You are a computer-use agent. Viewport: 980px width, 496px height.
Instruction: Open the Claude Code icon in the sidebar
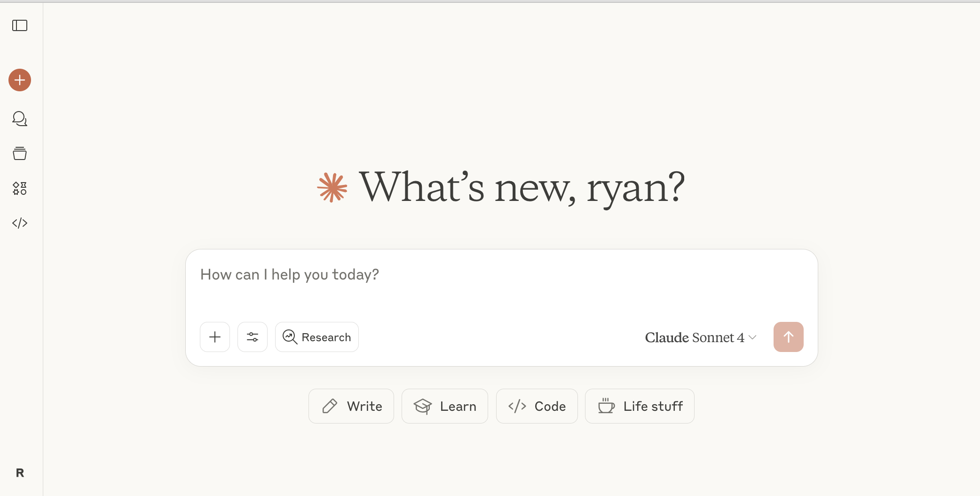20,223
